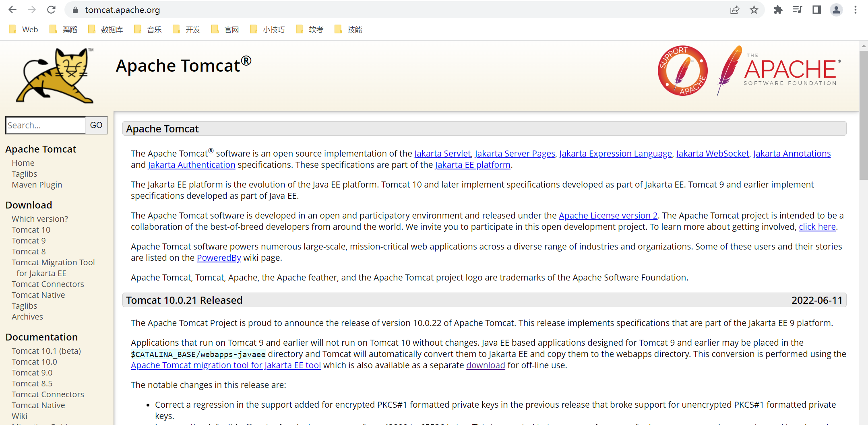Screen dimensions: 868x425
Task: Open the 小技巧 bookmark folder
Action: click(x=267, y=29)
